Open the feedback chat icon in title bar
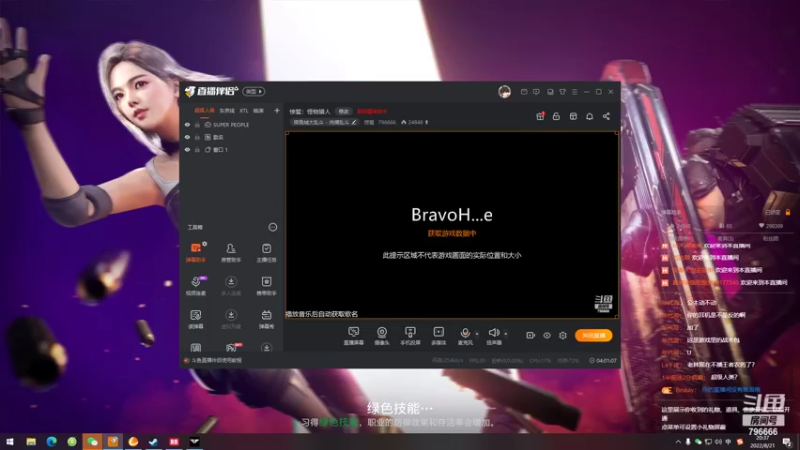 tap(536, 92)
